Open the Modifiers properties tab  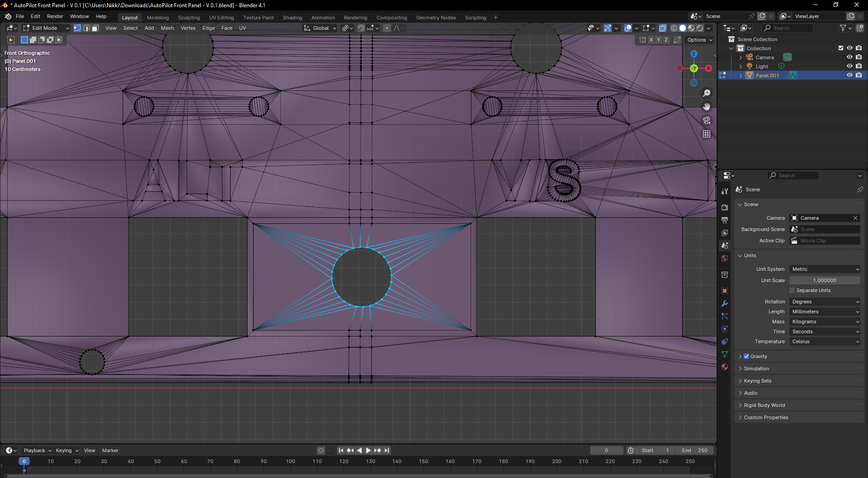point(725,303)
